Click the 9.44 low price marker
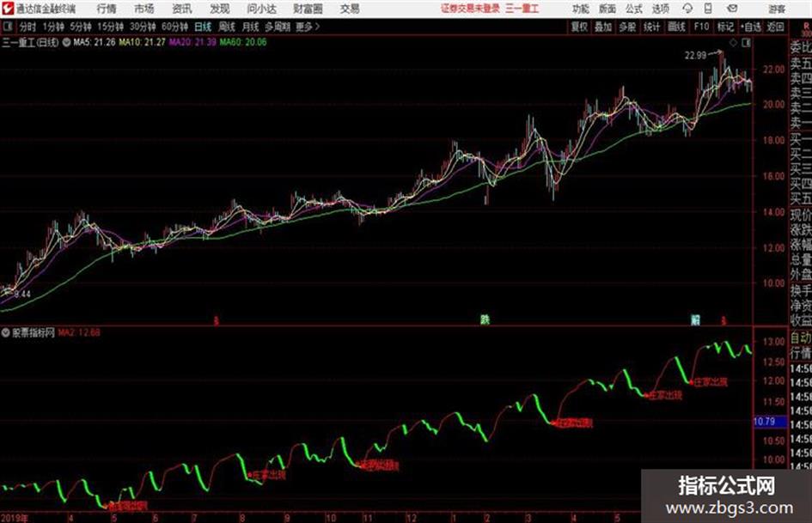Image resolution: width=812 pixels, height=523 pixels. click(x=22, y=294)
